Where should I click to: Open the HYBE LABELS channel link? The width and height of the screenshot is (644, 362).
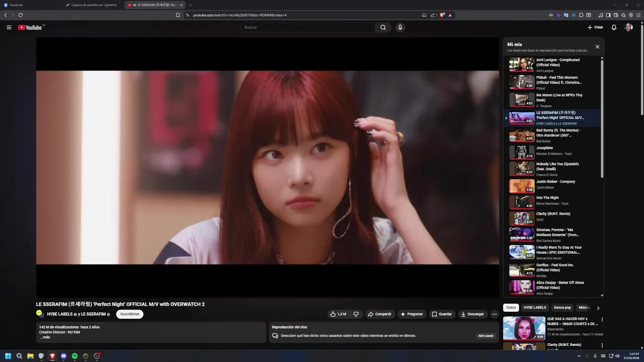click(60, 314)
